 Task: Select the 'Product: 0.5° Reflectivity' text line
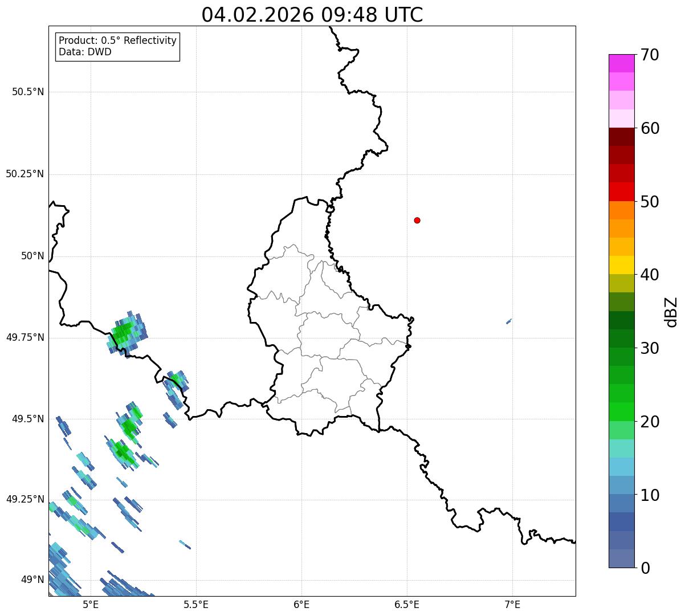click(118, 41)
